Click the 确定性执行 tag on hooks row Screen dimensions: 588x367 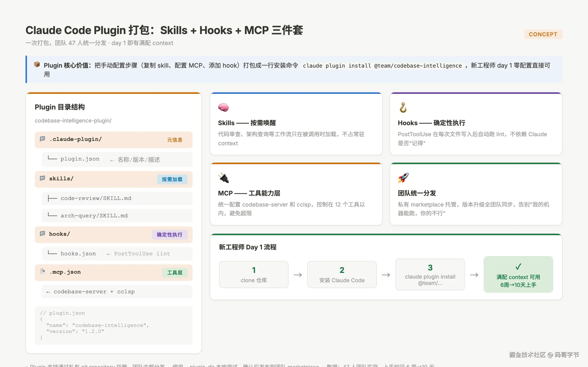[x=170, y=235]
